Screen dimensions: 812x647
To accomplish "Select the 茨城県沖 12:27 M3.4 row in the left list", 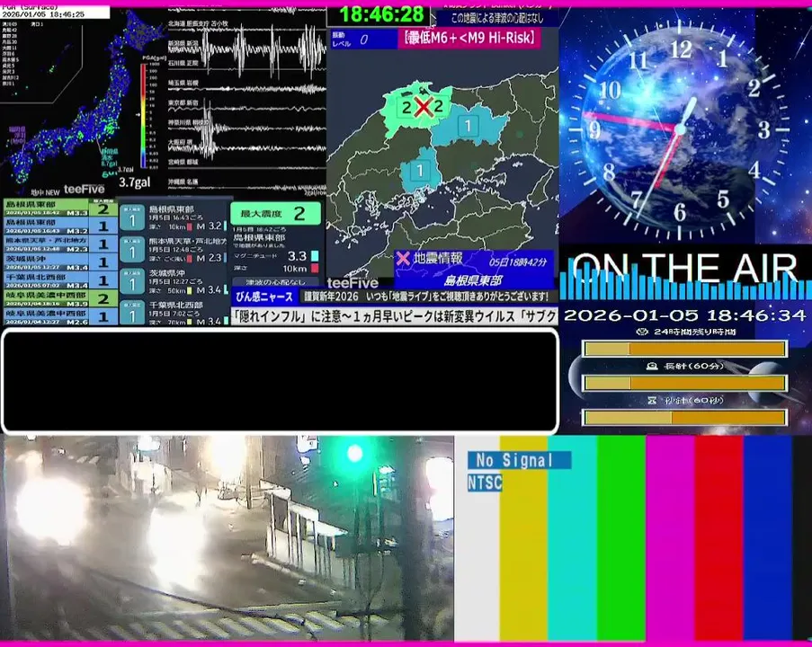I will pyautogui.click(x=60, y=262).
